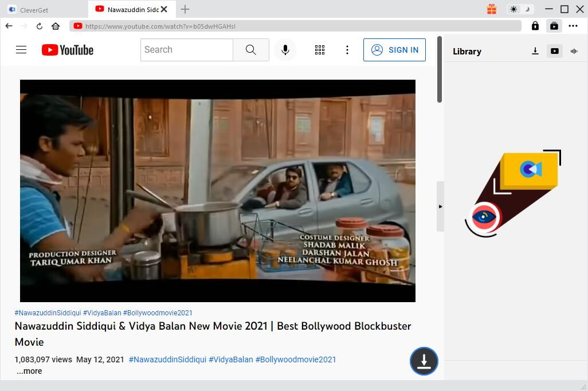Show video items in the Library panel
Image resolution: width=588 pixels, height=391 pixels.
[x=554, y=51]
